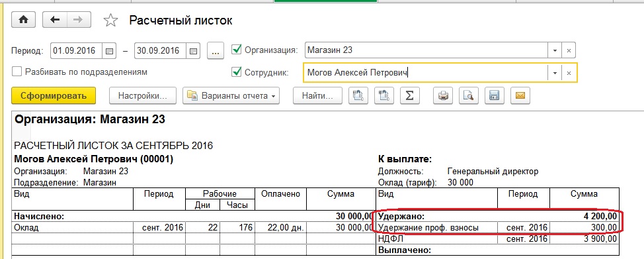
Task: Uncheck the Сотрудник checkbox
Action: click(237, 72)
